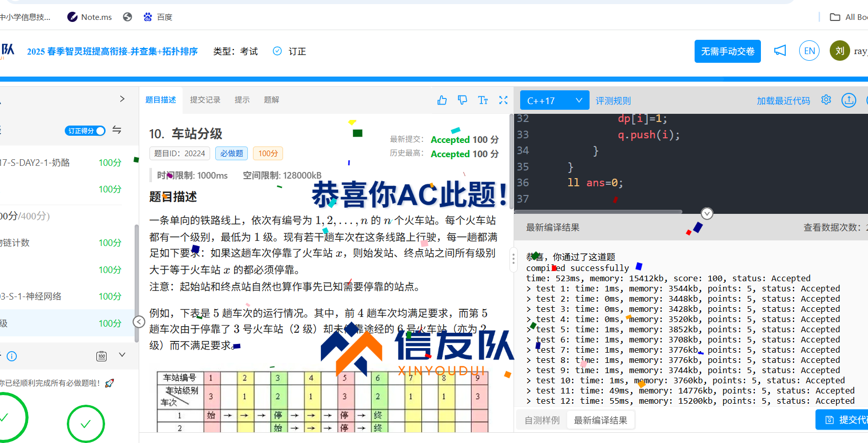Open the 加载最近代码 link
868x443 pixels.
coord(783,101)
